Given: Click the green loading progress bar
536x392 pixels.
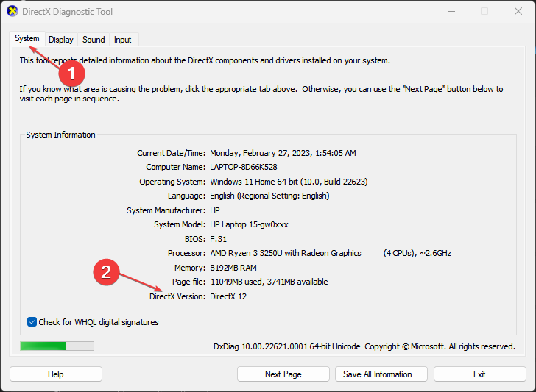Looking at the screenshot, I should click(57, 346).
